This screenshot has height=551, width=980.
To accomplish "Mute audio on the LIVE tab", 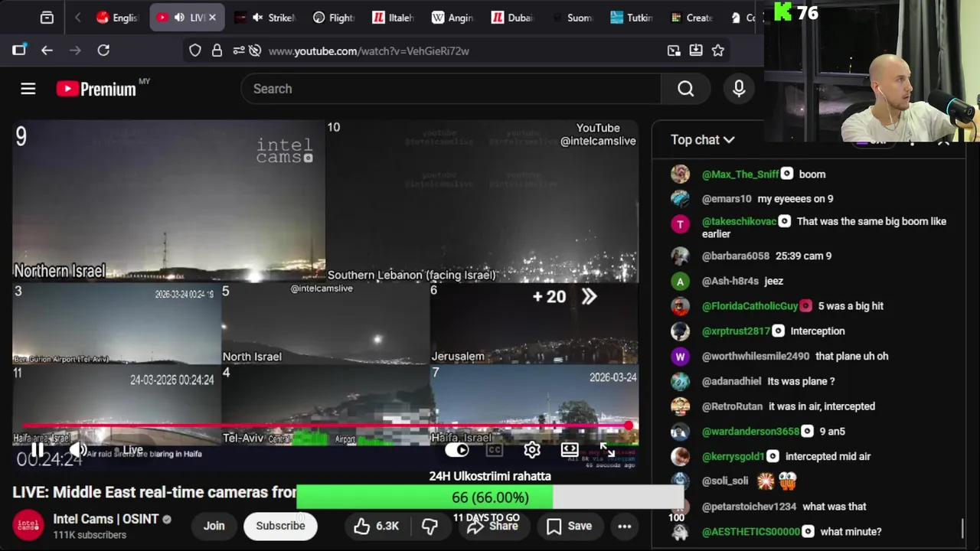I will pyautogui.click(x=179, y=18).
